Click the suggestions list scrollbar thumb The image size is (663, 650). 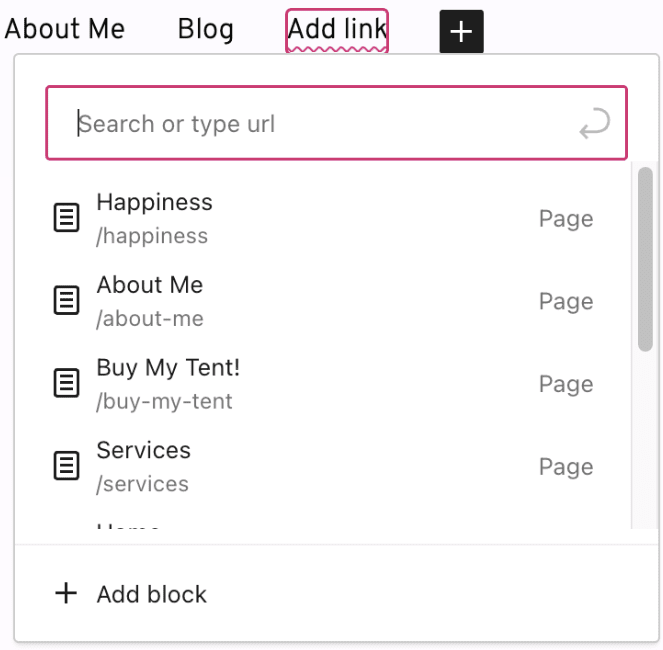(645, 260)
